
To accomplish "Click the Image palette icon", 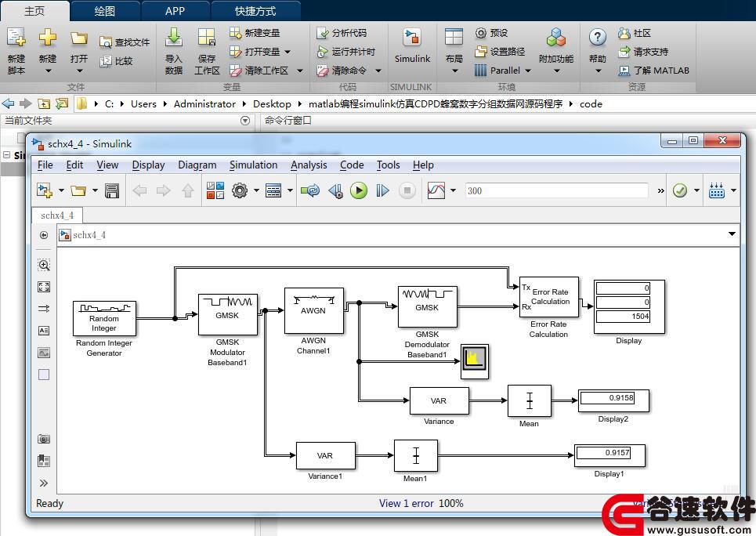I will (x=44, y=353).
